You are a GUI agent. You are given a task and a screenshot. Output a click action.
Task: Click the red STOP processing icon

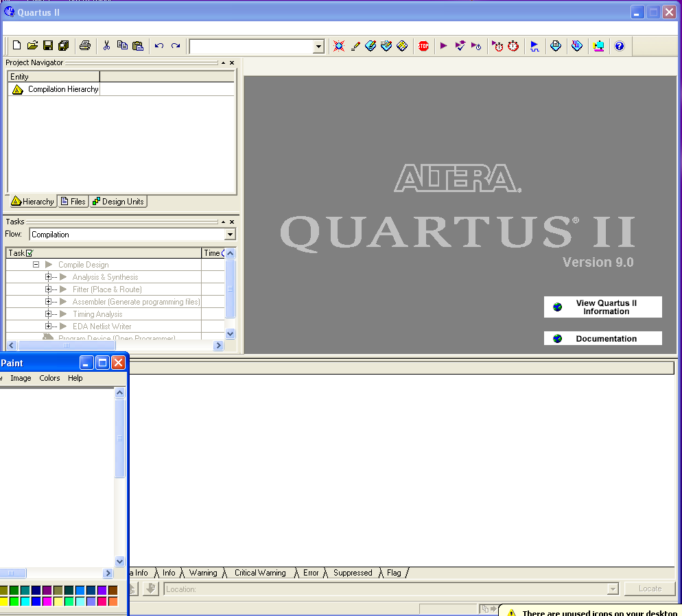click(423, 46)
